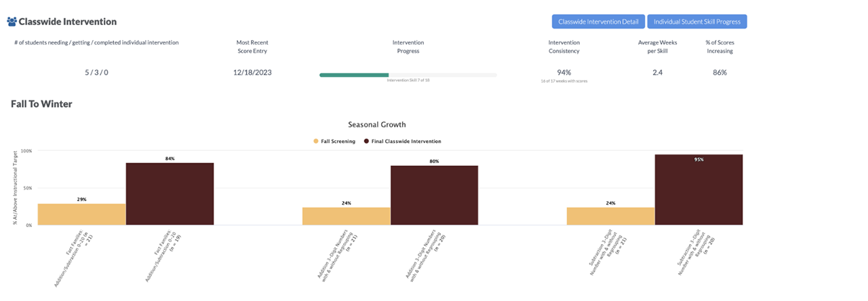Select the Fact Families Final Intervention bar
This screenshot has height=301, width=868.
170,194
